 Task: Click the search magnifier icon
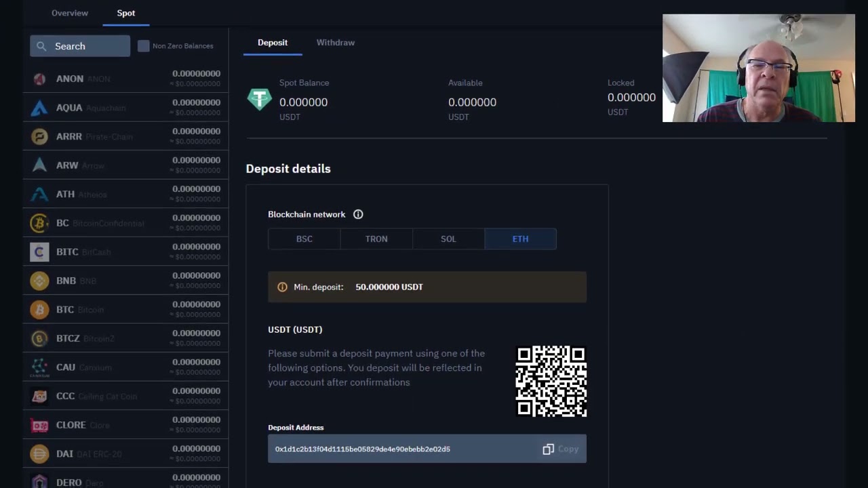pyautogui.click(x=41, y=46)
